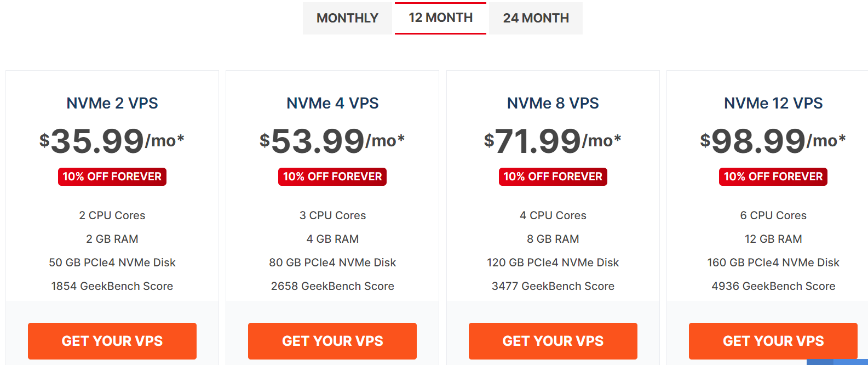The image size is (868, 365).
Task: Order the NVMe 4 VPS plan button
Action: [x=332, y=341]
